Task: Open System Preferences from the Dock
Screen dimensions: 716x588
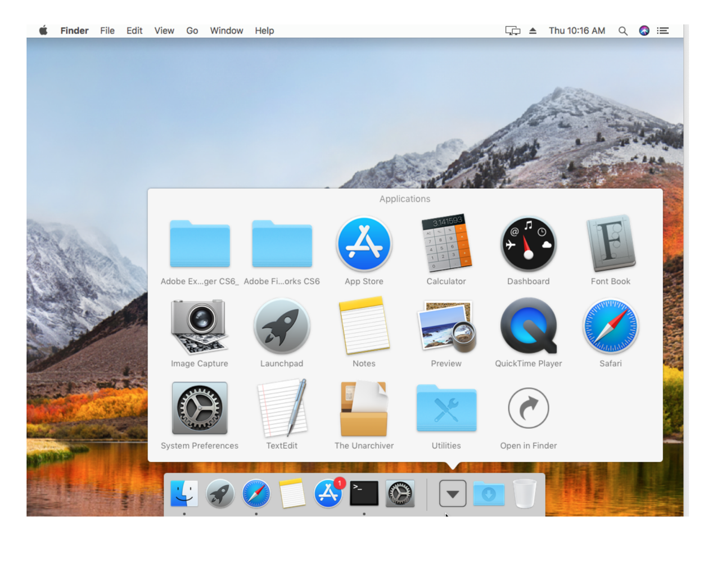Action: point(400,493)
